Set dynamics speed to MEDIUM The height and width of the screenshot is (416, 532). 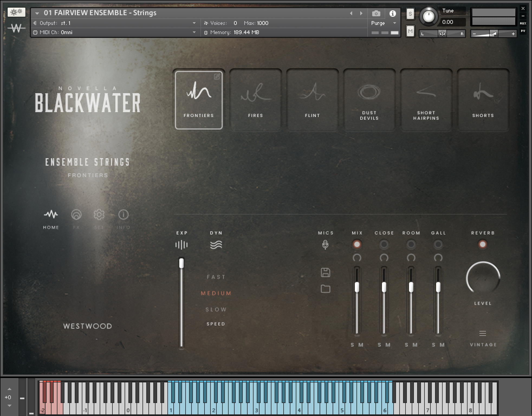coord(216,293)
